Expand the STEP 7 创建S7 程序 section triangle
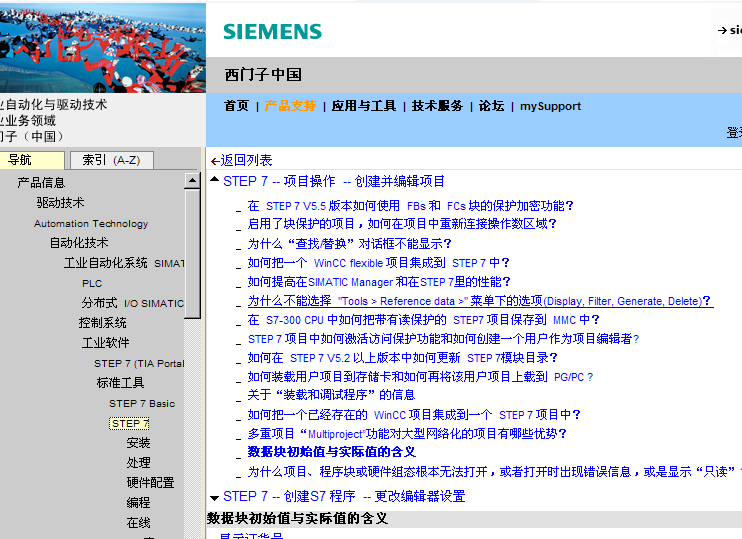 (214, 497)
